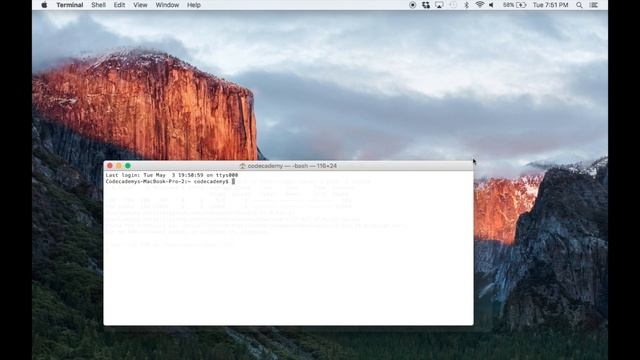Open the Time Machine menu icon
Screen dimensions: 640x360
(x=453, y=5)
